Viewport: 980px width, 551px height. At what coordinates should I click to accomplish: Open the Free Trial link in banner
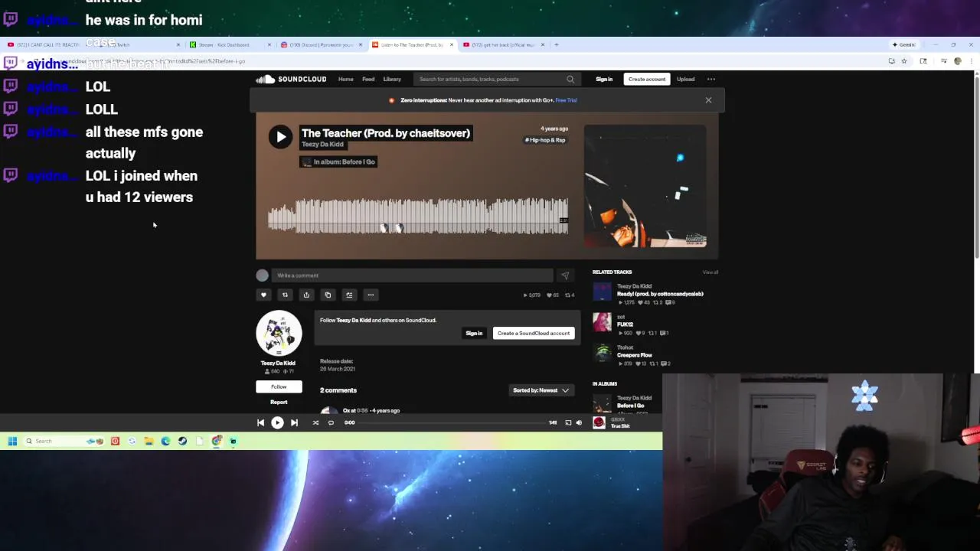(567, 100)
